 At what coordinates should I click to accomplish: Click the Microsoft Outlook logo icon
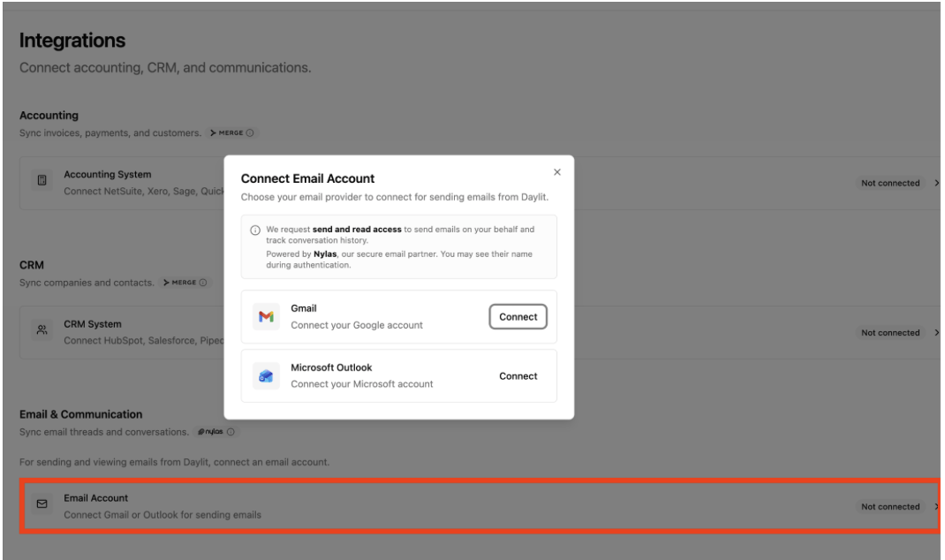point(266,375)
